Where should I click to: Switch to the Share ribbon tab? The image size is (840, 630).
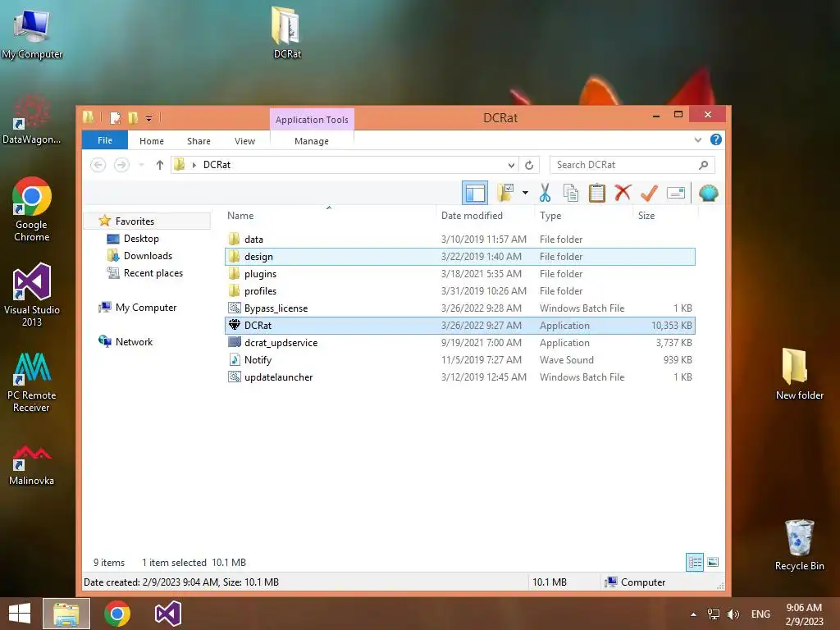click(x=199, y=141)
